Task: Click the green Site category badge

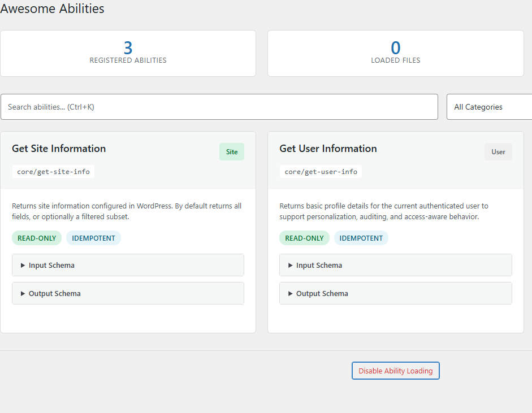Action: pos(232,152)
